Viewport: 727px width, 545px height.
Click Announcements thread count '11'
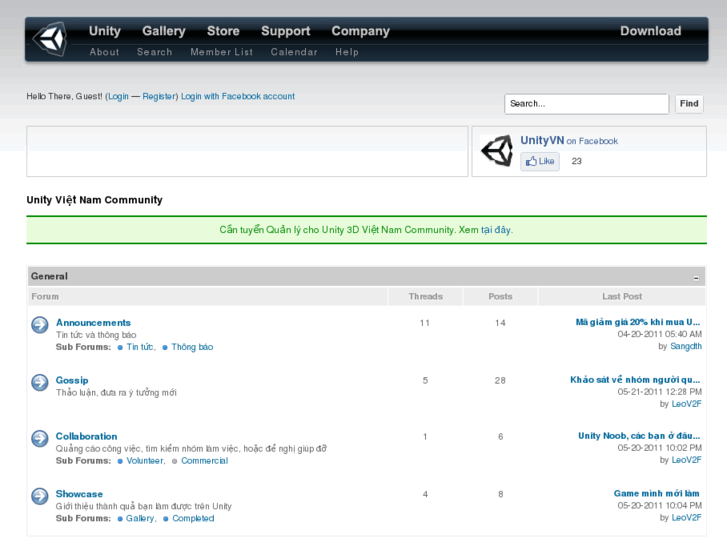[425, 323]
